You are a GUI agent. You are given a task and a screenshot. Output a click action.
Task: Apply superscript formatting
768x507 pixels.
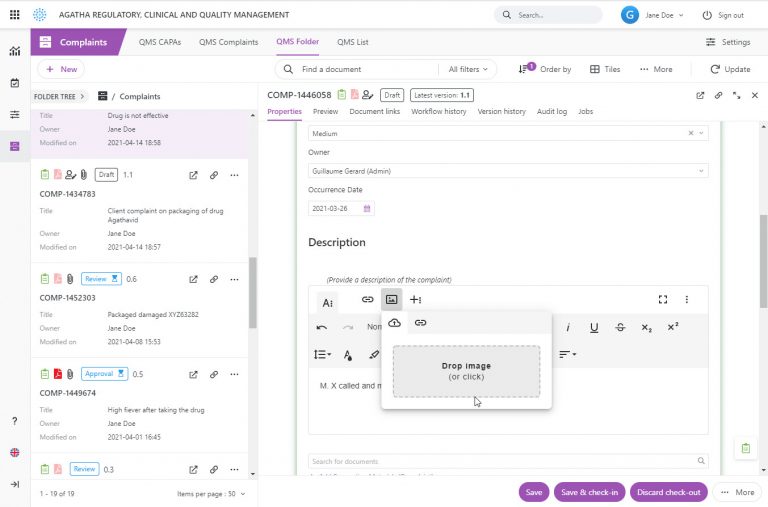(673, 327)
